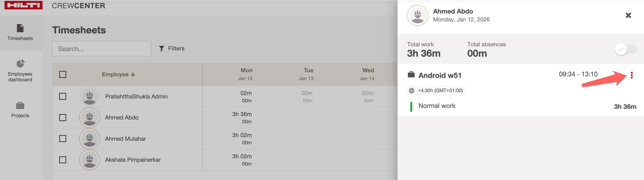644x180 pixels.
Task: Type in the Search field
Action: pyautogui.click(x=102, y=49)
